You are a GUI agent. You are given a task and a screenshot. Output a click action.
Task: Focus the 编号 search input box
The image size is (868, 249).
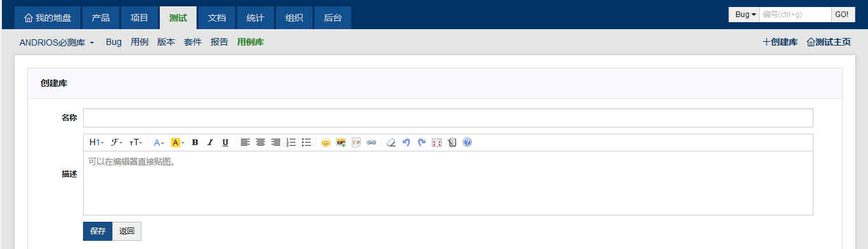coord(795,15)
